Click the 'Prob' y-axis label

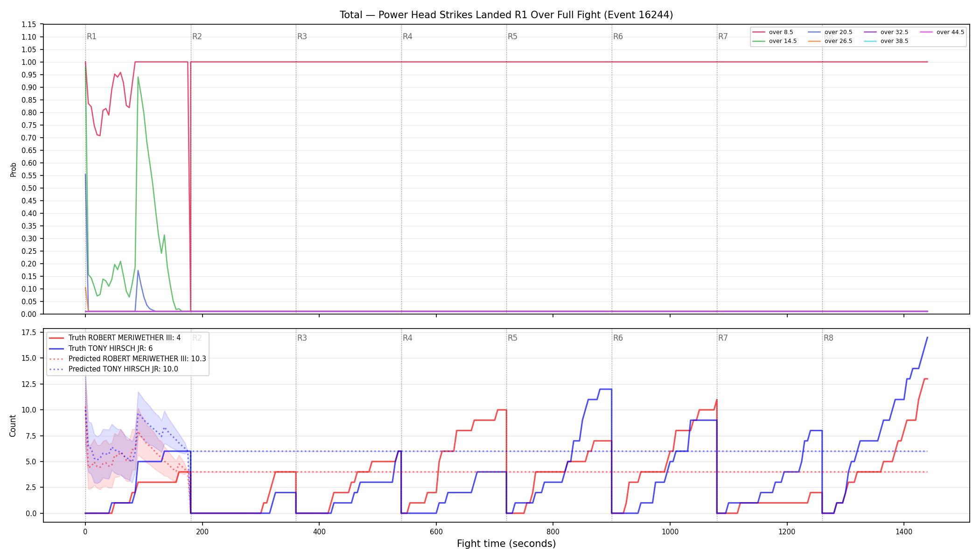14,169
